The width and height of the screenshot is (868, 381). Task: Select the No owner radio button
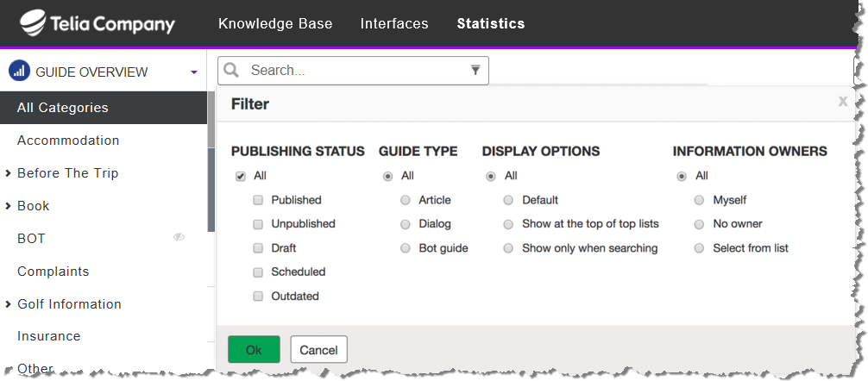[x=699, y=224]
